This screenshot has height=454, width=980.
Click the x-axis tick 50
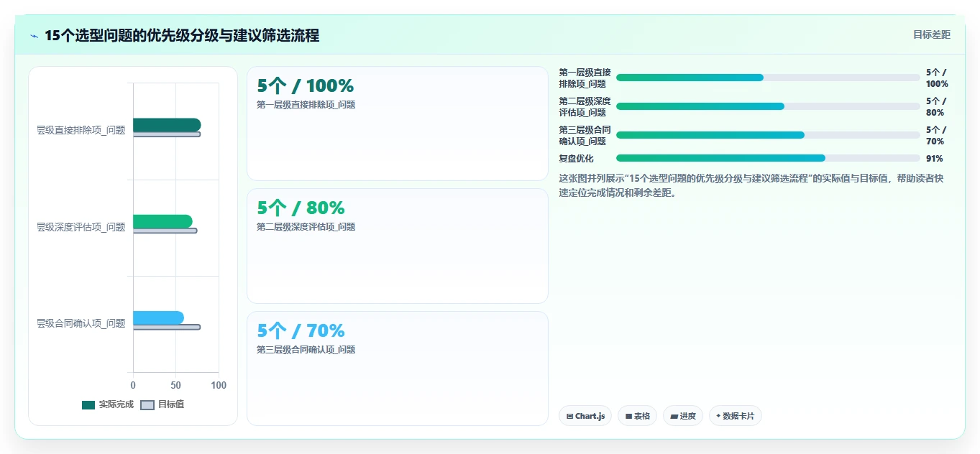[x=176, y=386]
